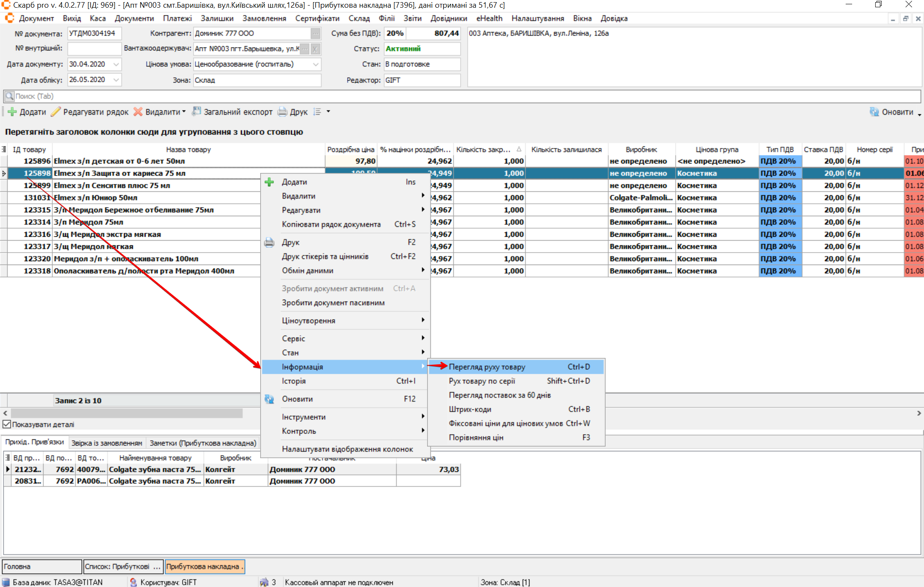Click the red X Видалити icon
This screenshot has width=924, height=587.
[x=138, y=112]
